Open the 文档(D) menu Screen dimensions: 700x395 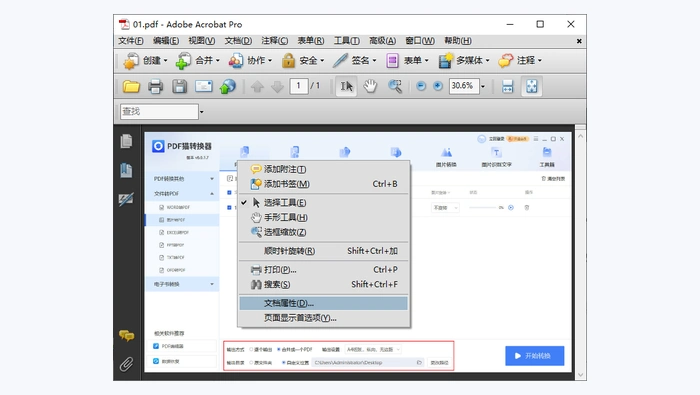pos(238,41)
